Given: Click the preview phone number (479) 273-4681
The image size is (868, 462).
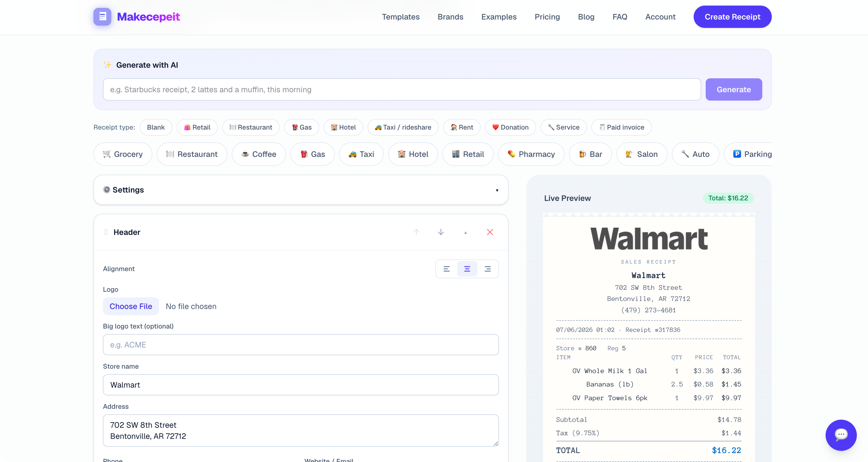Looking at the screenshot, I should click(648, 310).
